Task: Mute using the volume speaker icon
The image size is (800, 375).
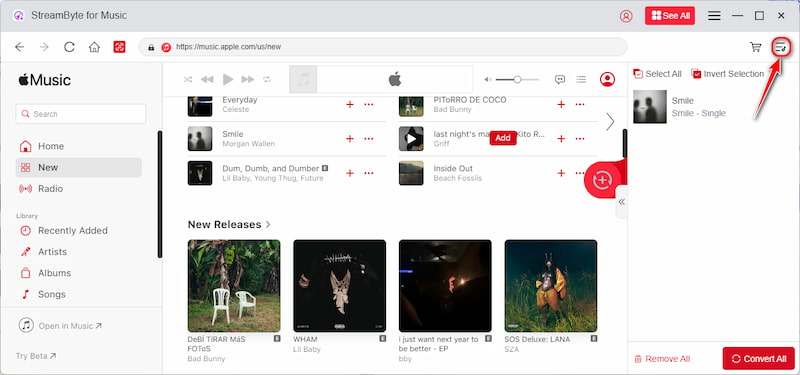Action: point(488,79)
